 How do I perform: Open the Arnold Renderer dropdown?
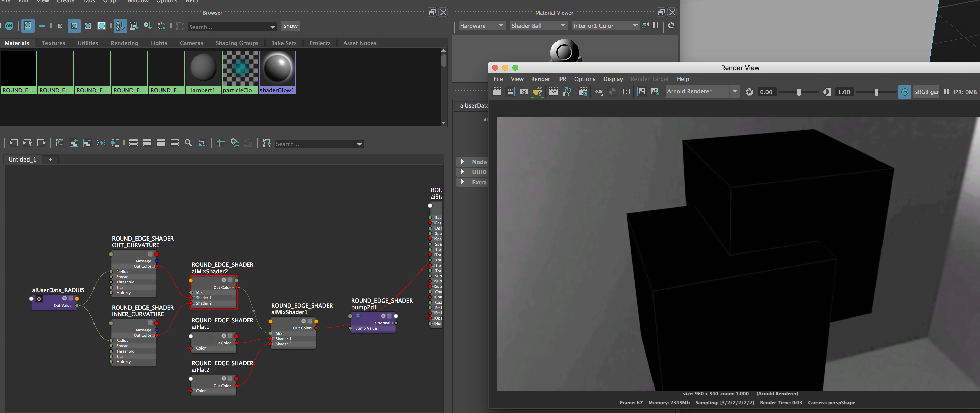[x=702, y=92]
